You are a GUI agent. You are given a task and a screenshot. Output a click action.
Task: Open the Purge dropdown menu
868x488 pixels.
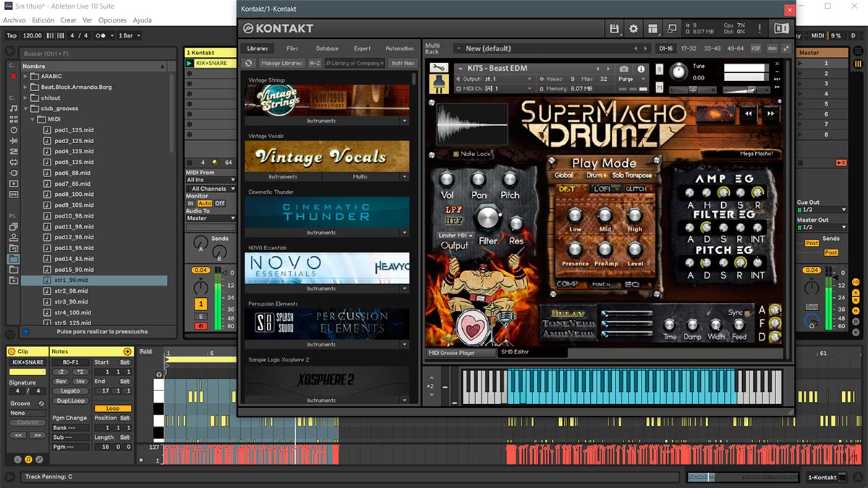pos(631,79)
